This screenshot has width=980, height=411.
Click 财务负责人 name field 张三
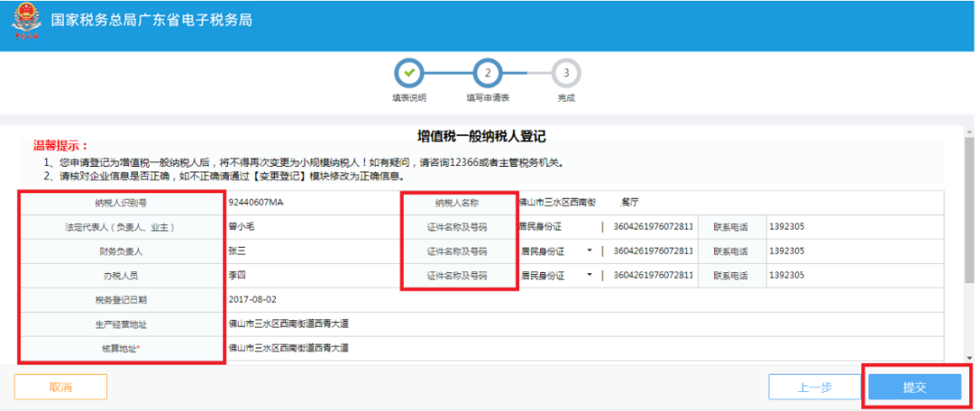[x=312, y=251]
